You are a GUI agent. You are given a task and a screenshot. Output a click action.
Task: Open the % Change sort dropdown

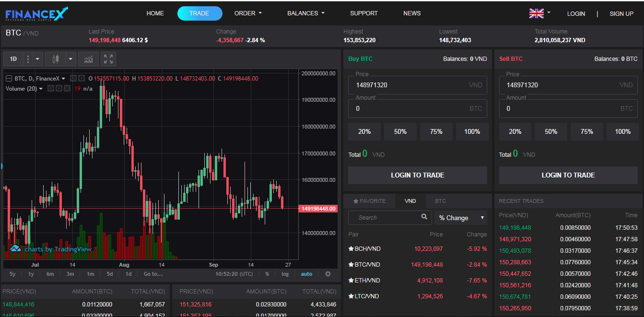(461, 218)
